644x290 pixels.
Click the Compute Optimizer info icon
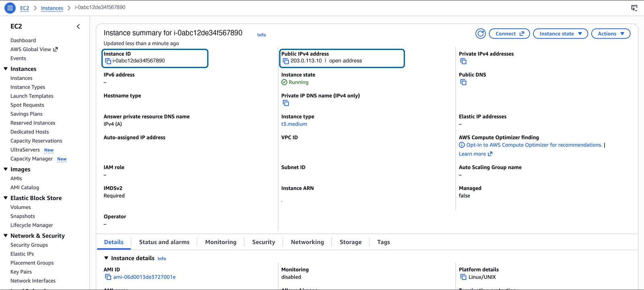[462, 145]
